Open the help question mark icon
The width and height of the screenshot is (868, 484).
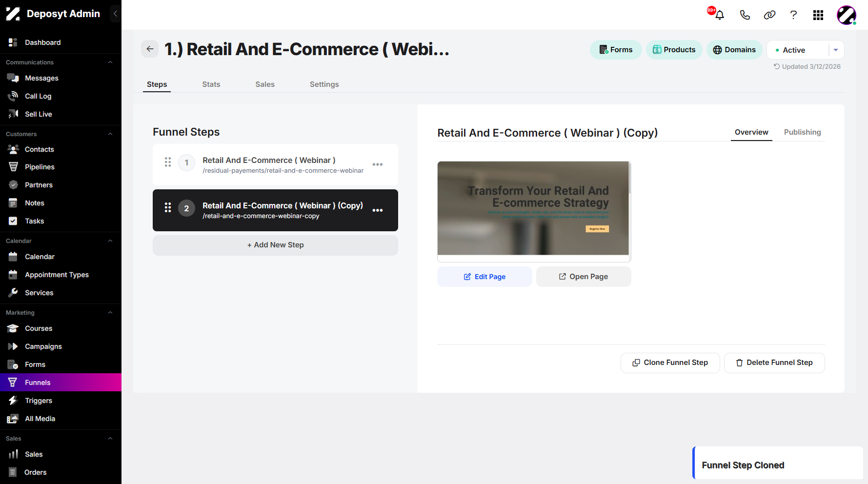pos(794,15)
